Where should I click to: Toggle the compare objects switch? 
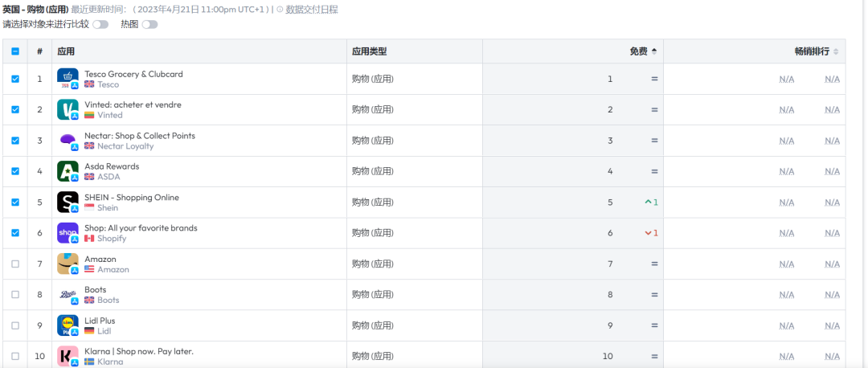pos(100,24)
